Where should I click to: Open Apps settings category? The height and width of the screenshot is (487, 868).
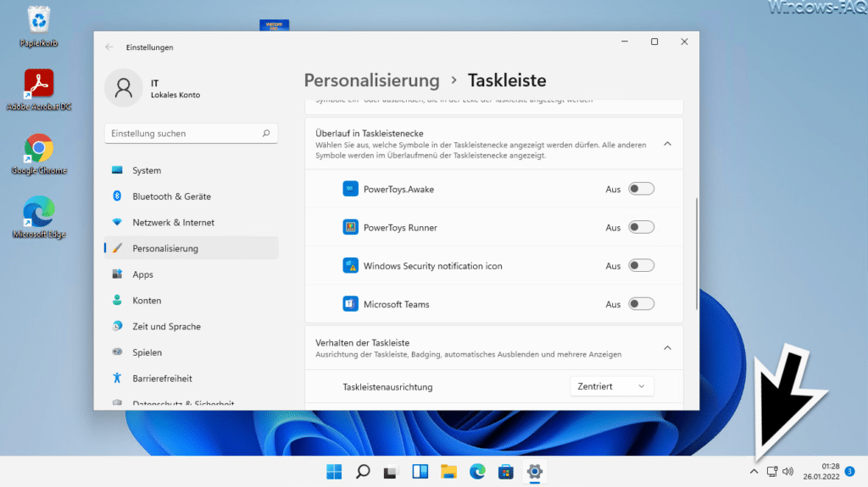pyautogui.click(x=191, y=274)
